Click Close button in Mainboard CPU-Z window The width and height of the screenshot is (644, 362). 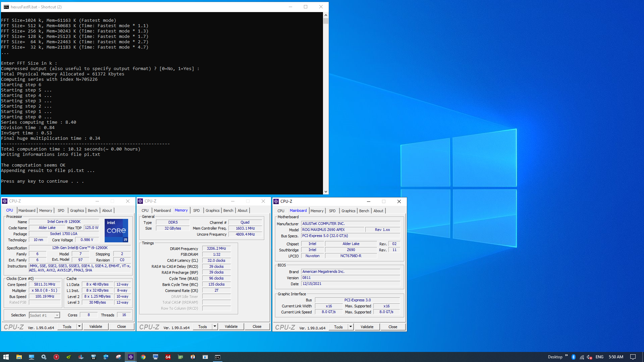(393, 327)
